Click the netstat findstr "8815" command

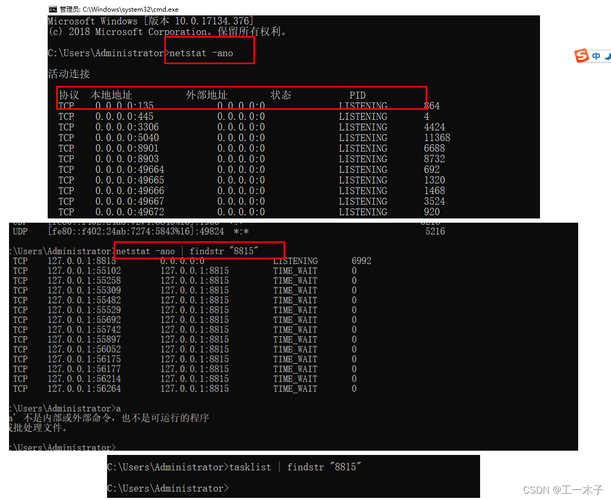(198, 249)
